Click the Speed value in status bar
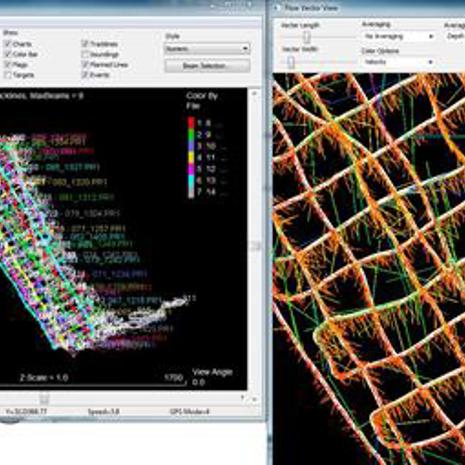 [x=103, y=411]
